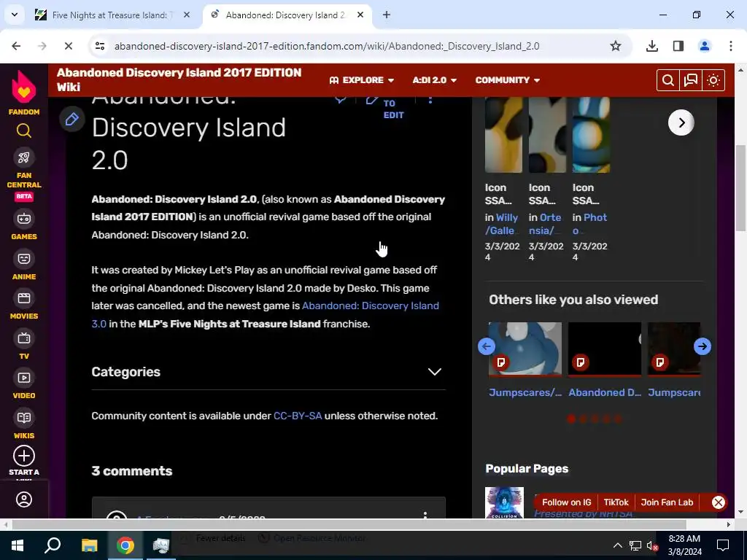Open the Video section icon
The width and height of the screenshot is (747, 560).
click(24, 378)
